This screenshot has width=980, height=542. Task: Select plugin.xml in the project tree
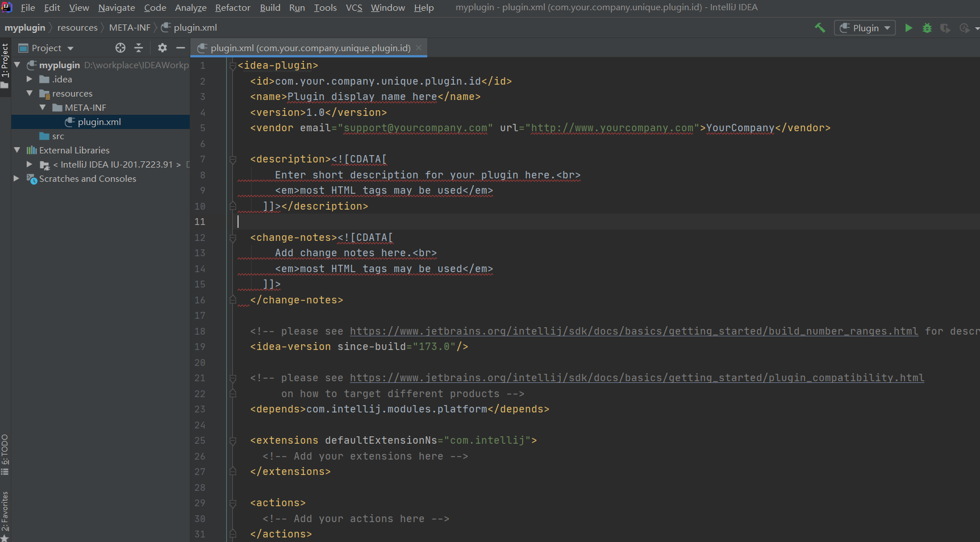click(101, 122)
